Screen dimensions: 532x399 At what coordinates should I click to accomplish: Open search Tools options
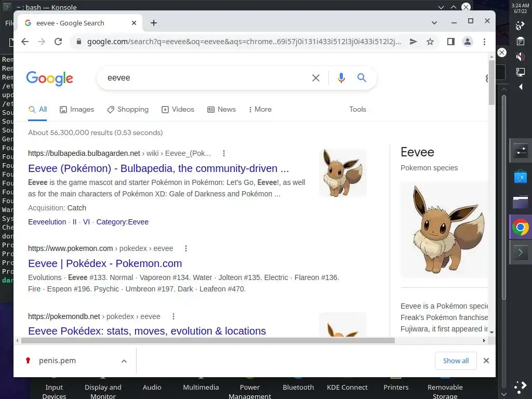pyautogui.click(x=357, y=109)
